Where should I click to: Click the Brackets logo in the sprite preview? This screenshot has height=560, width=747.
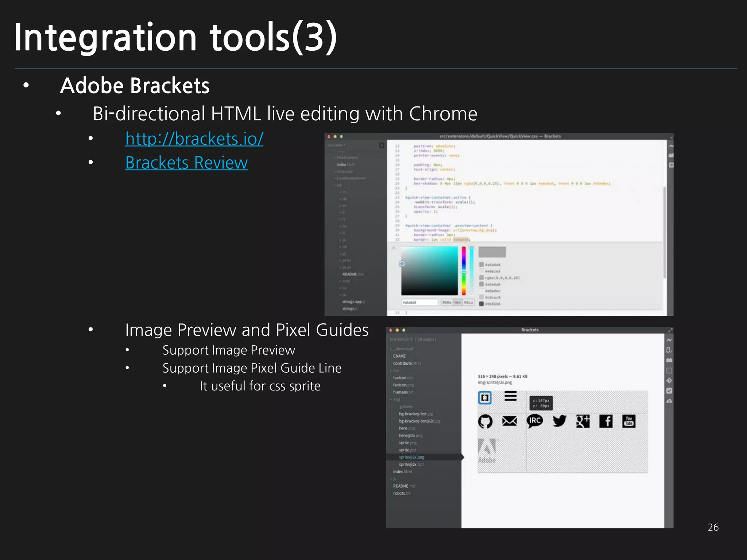pos(485,397)
